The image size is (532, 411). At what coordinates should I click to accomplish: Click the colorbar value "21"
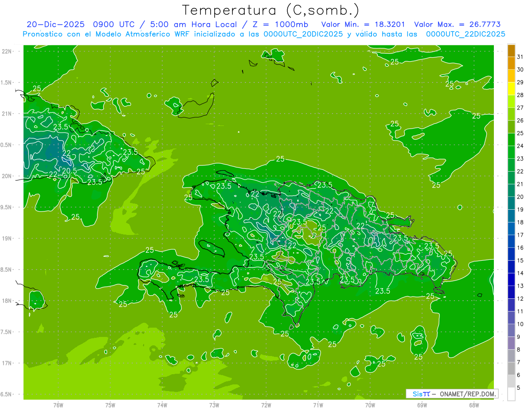click(x=520, y=184)
